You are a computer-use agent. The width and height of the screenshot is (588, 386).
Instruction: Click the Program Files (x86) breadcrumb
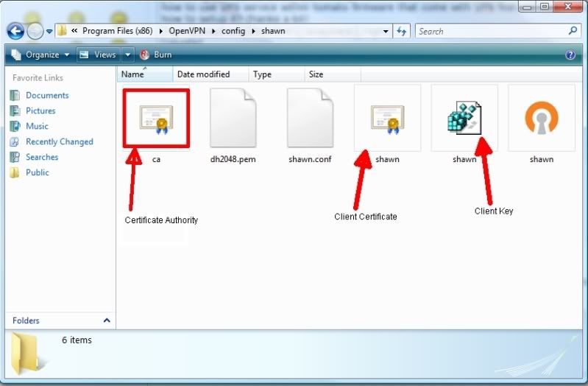coord(117,31)
